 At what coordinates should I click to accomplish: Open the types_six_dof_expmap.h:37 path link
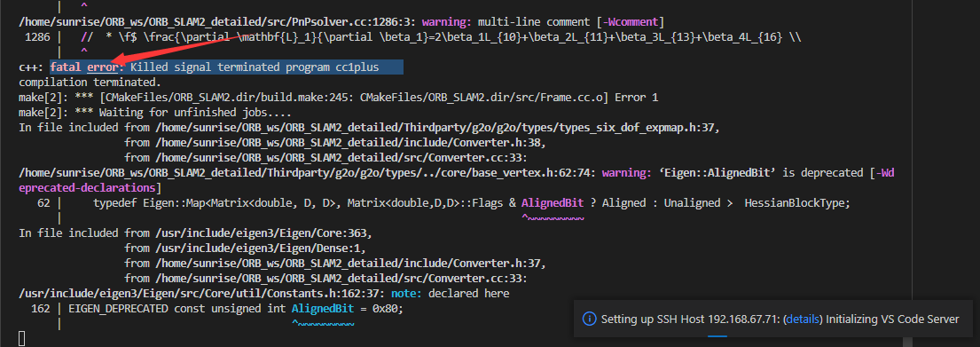pos(437,129)
